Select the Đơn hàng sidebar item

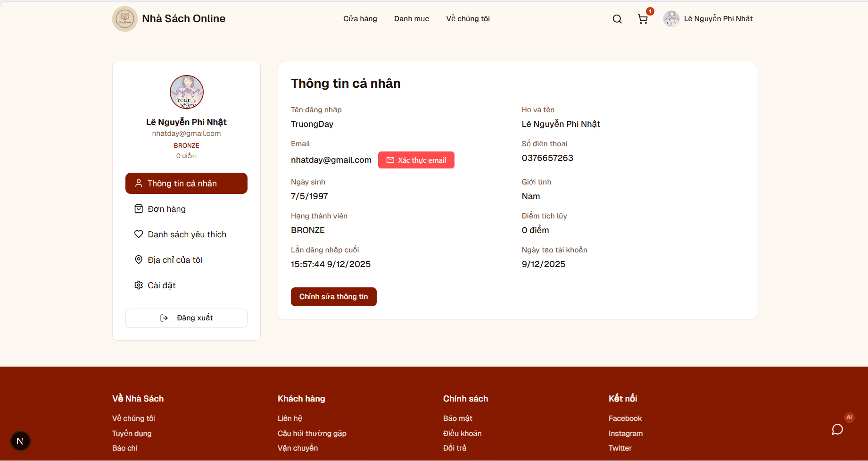coord(166,209)
